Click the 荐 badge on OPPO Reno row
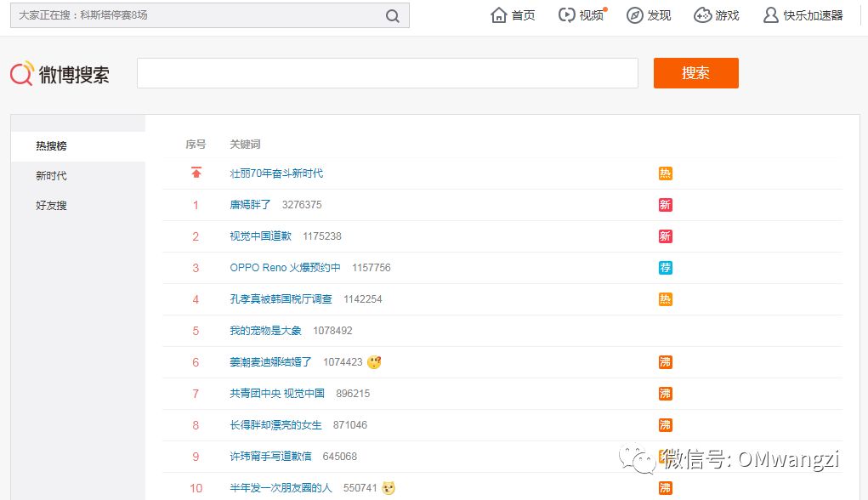 coord(665,268)
